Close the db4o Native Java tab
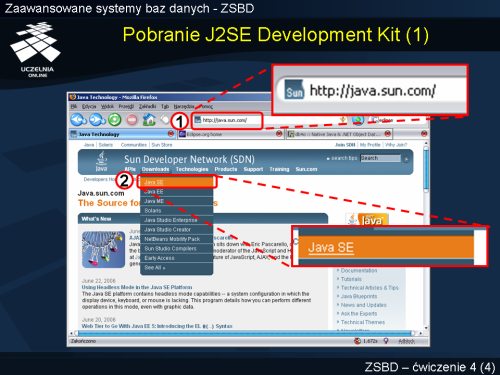Image resolution: width=500 pixels, height=375 pixels. coord(388,134)
